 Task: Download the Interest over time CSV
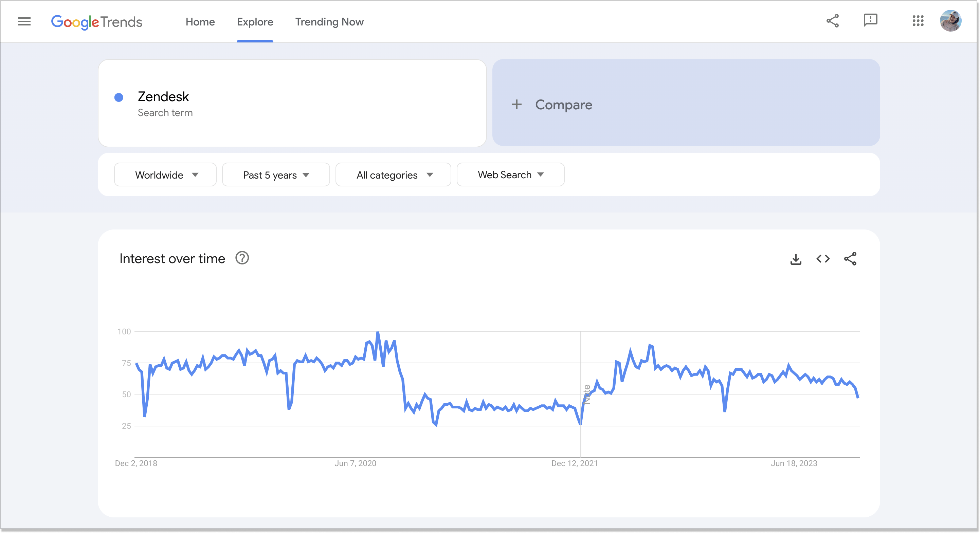[796, 259]
